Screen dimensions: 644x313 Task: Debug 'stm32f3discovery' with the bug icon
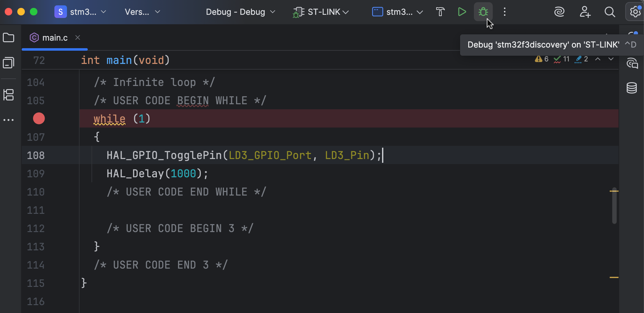tap(483, 12)
